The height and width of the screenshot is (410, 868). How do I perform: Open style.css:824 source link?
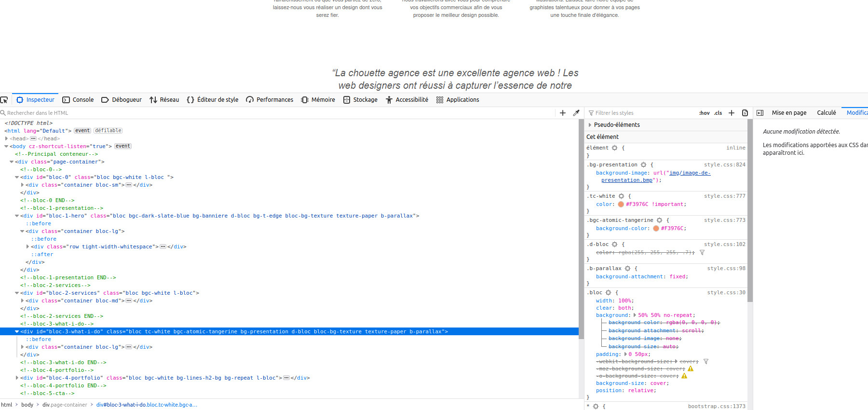pos(724,165)
